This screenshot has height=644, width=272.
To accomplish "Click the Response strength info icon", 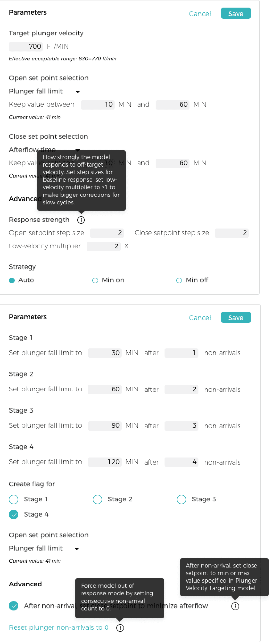I will (x=81, y=220).
